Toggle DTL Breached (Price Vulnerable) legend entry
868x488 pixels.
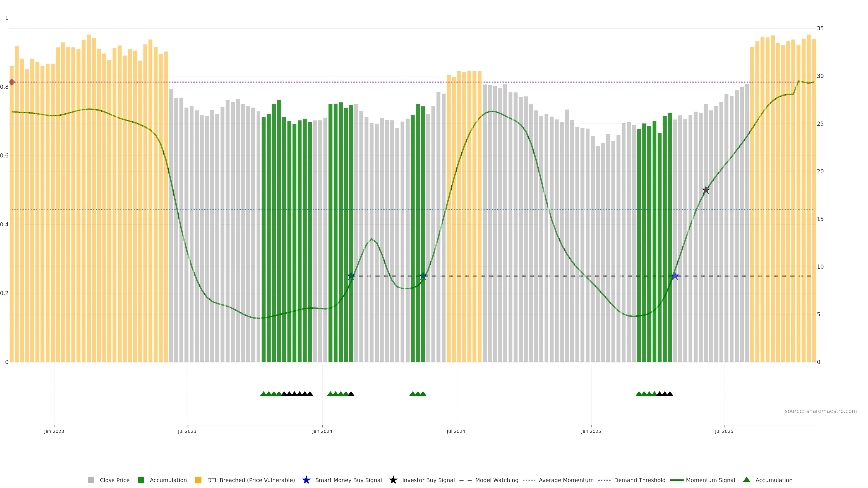click(x=251, y=480)
